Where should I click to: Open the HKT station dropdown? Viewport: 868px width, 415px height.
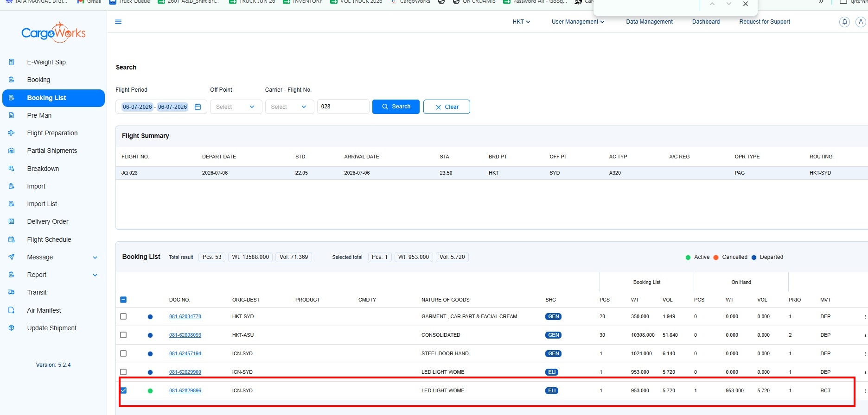tap(521, 22)
